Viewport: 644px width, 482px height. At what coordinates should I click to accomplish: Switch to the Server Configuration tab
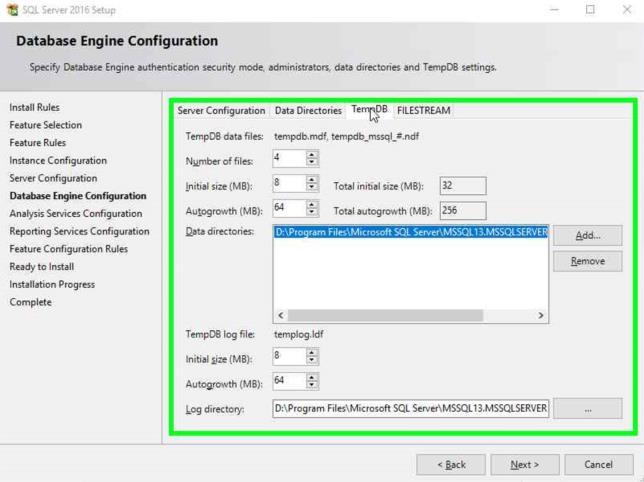point(221,111)
